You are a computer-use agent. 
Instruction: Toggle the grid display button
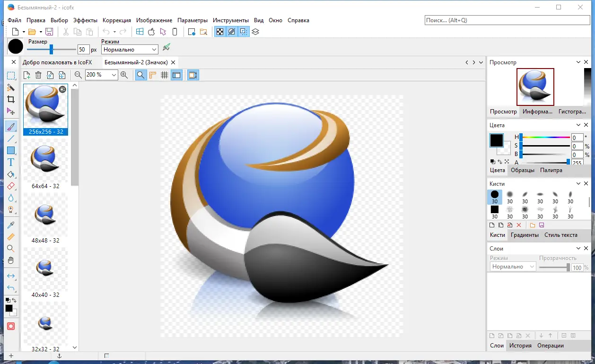(165, 75)
